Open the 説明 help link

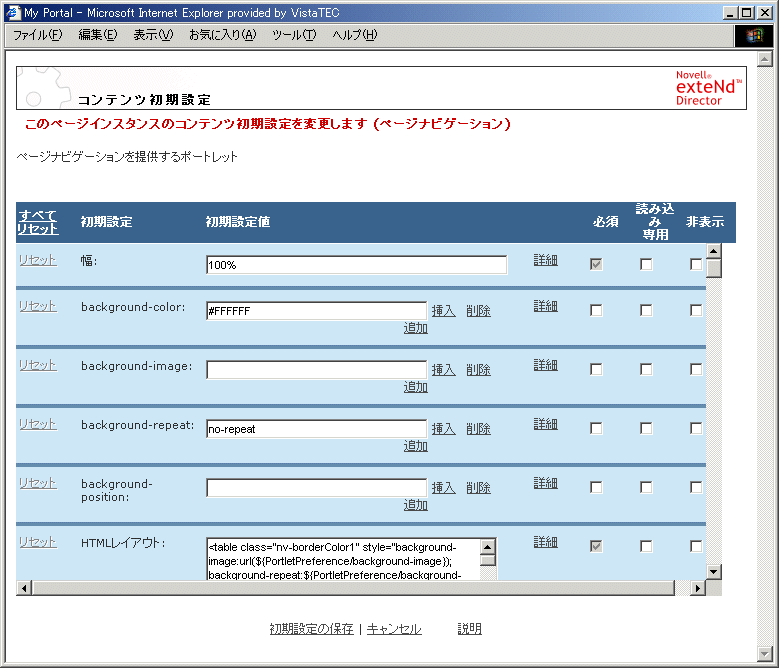(x=469, y=629)
